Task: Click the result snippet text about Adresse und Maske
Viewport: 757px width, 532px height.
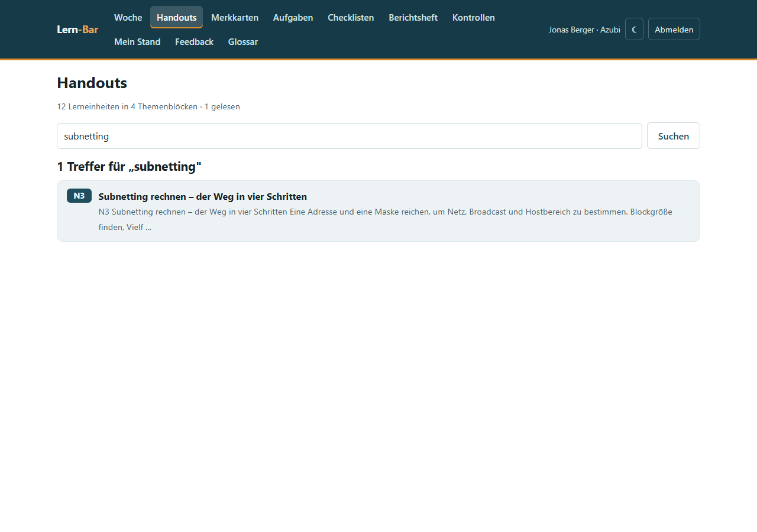Action: (x=386, y=219)
